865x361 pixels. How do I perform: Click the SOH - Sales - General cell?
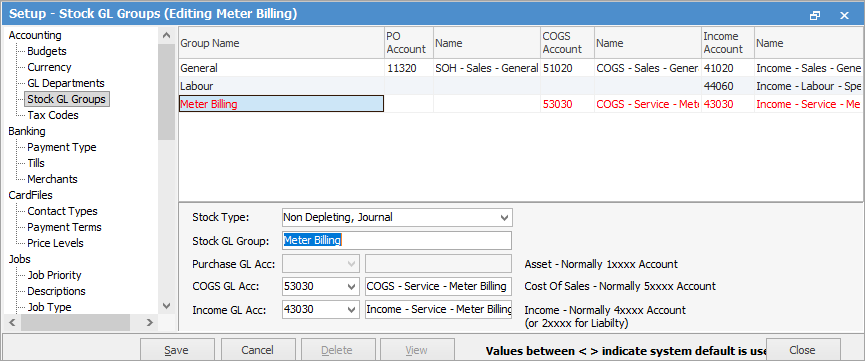click(486, 68)
